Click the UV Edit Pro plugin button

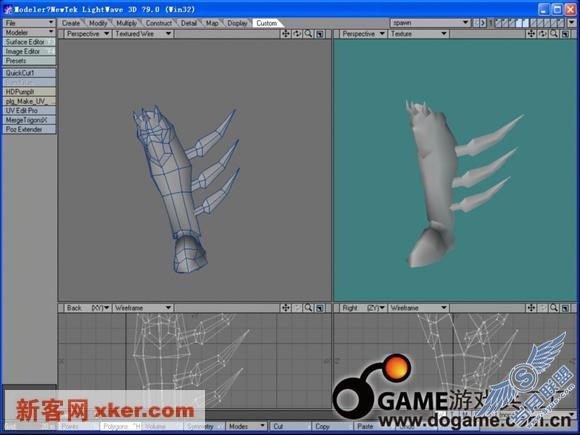click(x=29, y=110)
